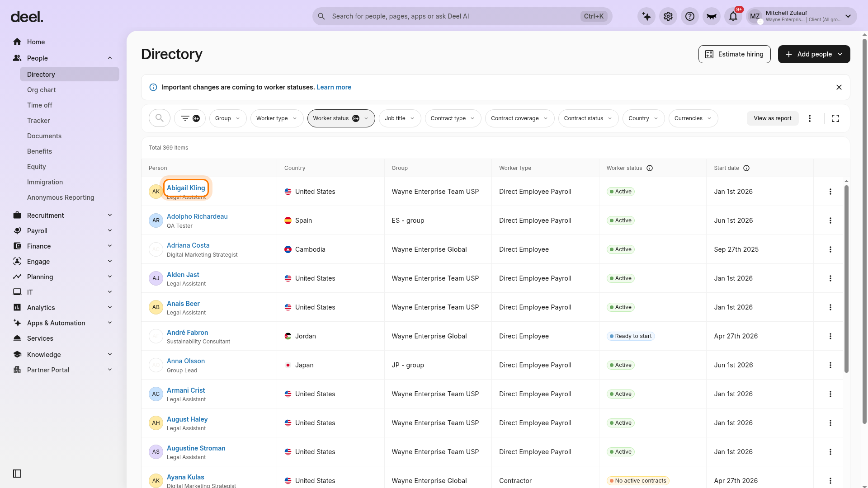Open notifications bell icon
Image resolution: width=868 pixels, height=488 pixels.
click(733, 16)
